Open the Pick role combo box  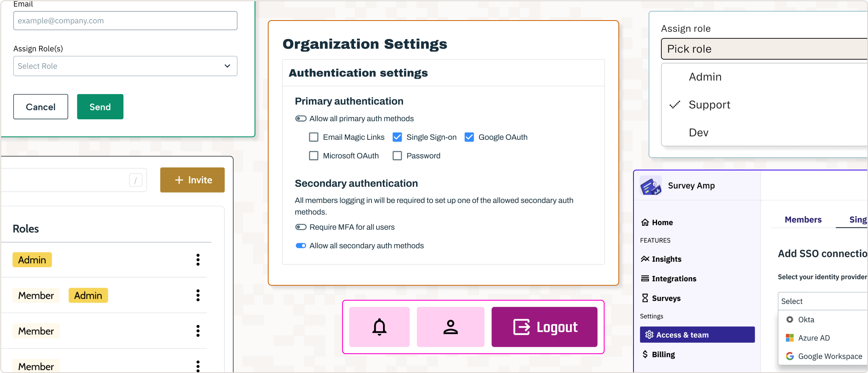pos(764,49)
